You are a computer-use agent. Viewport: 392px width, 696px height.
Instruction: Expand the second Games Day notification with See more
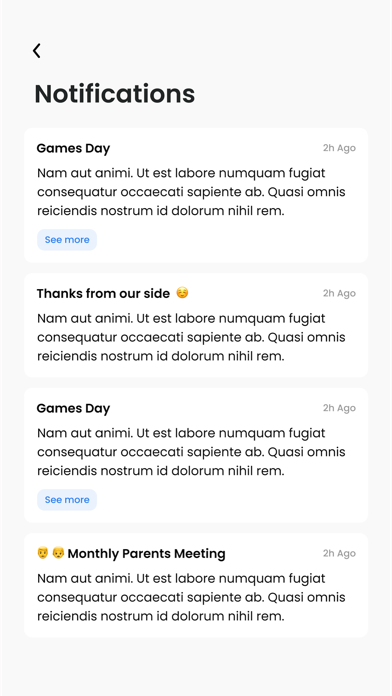pos(67,500)
